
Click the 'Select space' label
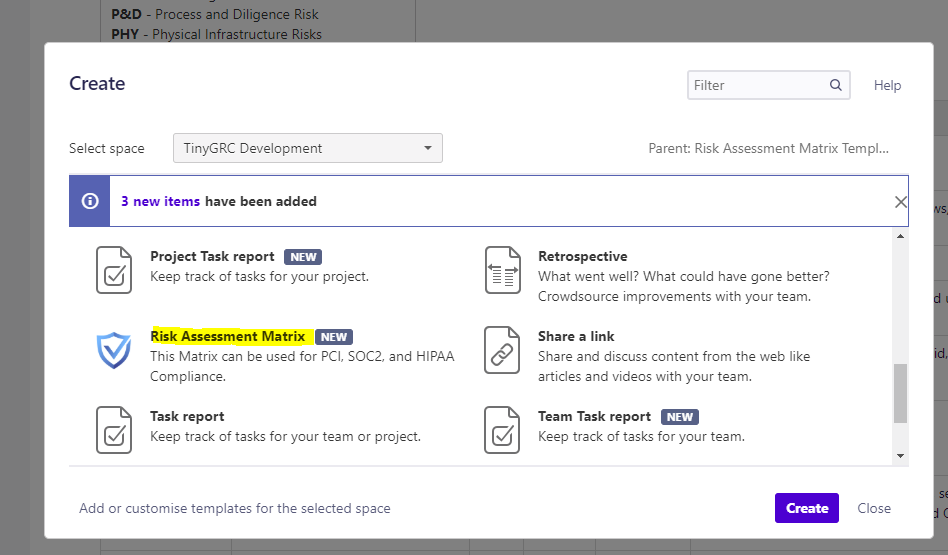coord(106,148)
